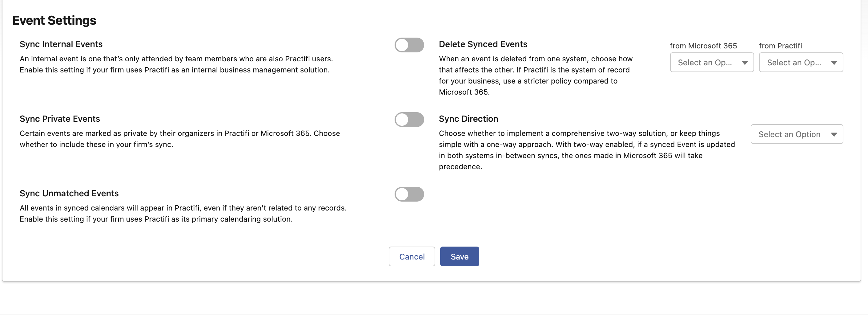The image size is (868, 315).
Task: Click the unmatched events description text
Action: 183,213
